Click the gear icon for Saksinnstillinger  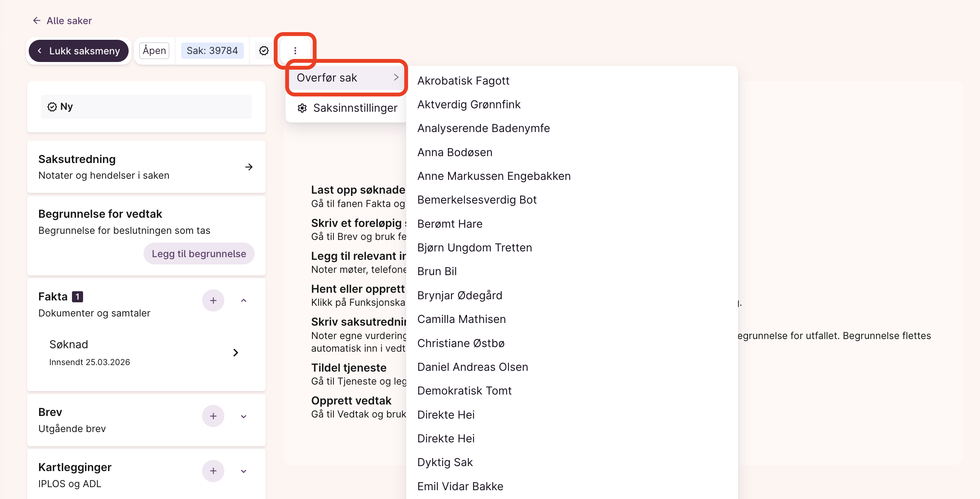302,108
